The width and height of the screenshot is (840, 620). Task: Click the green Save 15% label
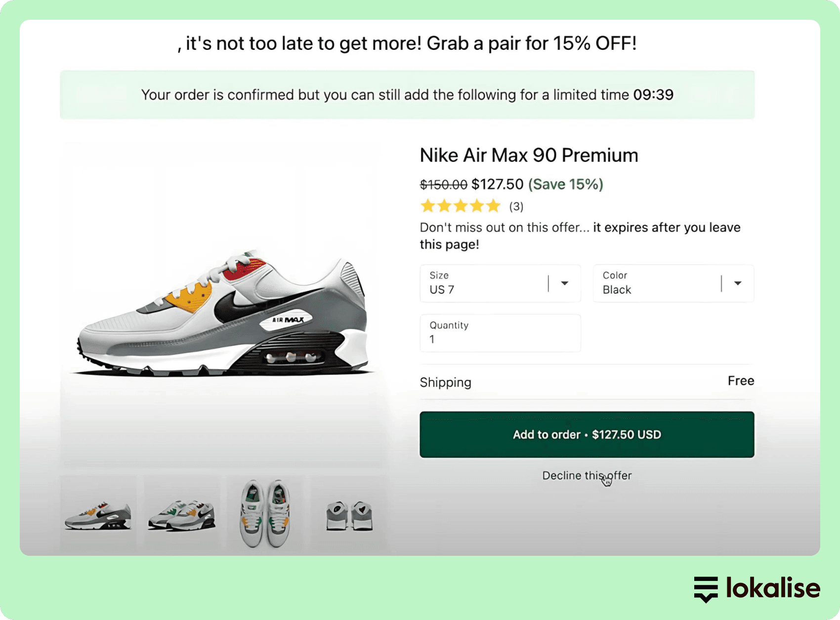coord(566,184)
